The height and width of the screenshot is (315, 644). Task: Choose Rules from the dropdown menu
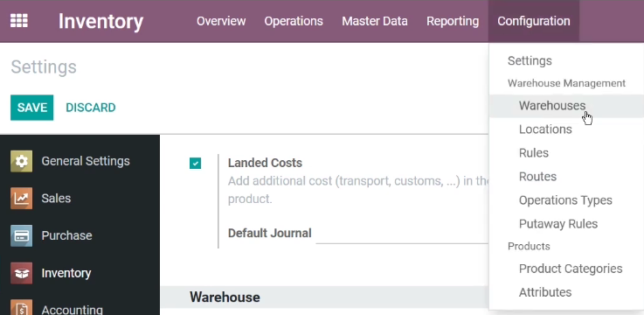coord(534,153)
